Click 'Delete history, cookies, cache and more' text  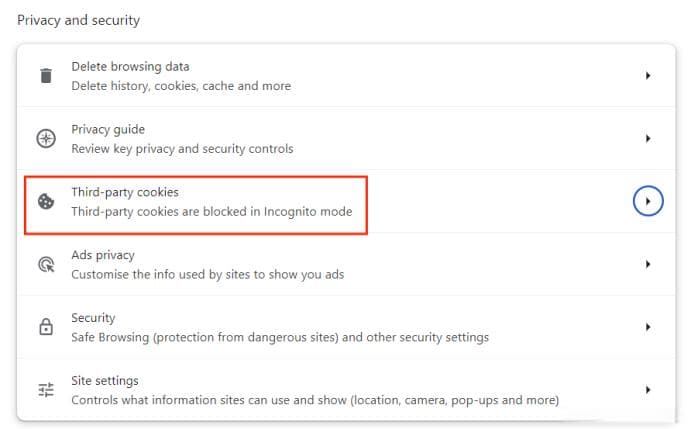[x=181, y=86]
